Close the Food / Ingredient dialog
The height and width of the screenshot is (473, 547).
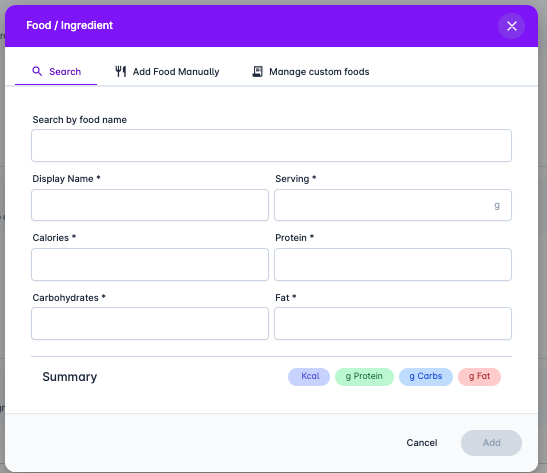[x=511, y=26]
